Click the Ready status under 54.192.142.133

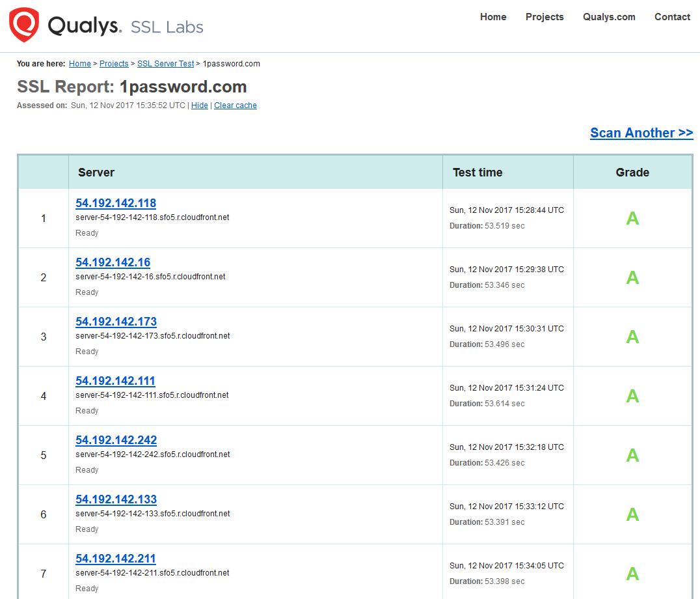(87, 529)
